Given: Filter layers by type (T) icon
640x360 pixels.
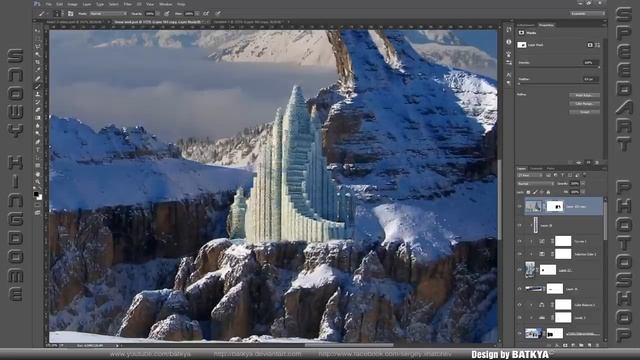Looking at the screenshot, I should 562,175.
